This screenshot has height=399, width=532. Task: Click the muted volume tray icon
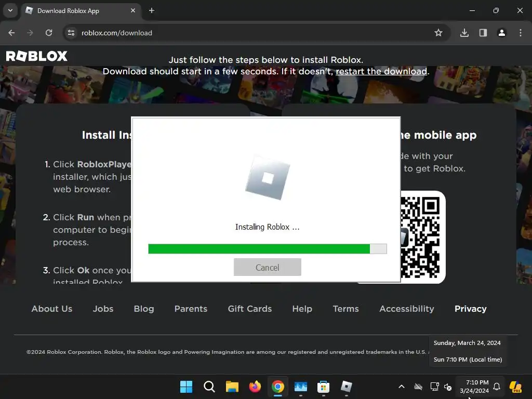pyautogui.click(x=448, y=387)
